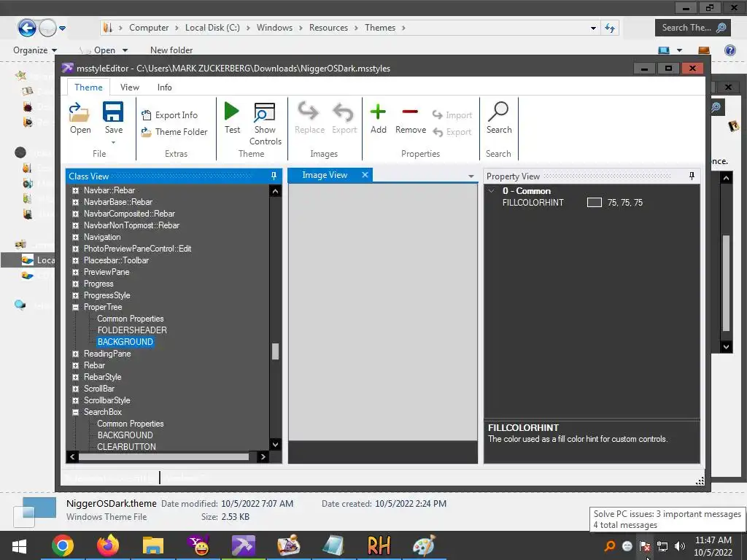747x560 pixels.
Task: Switch to the Theme ribbon tab
Action: click(x=88, y=87)
